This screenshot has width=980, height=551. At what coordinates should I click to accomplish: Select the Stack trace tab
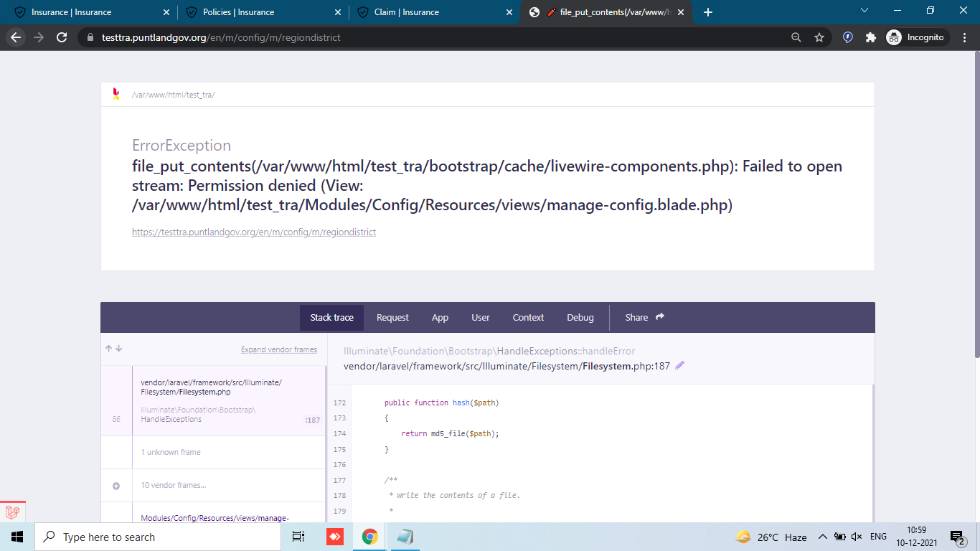point(331,318)
